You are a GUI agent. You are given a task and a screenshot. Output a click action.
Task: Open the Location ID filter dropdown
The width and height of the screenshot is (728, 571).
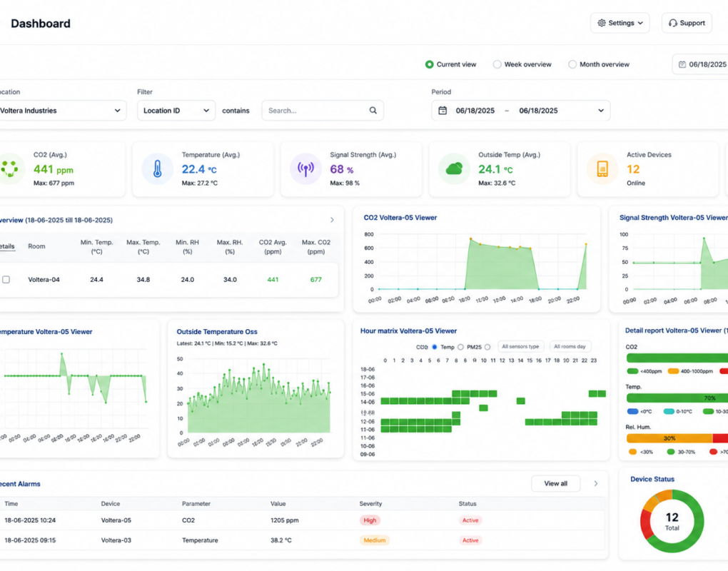coord(176,111)
